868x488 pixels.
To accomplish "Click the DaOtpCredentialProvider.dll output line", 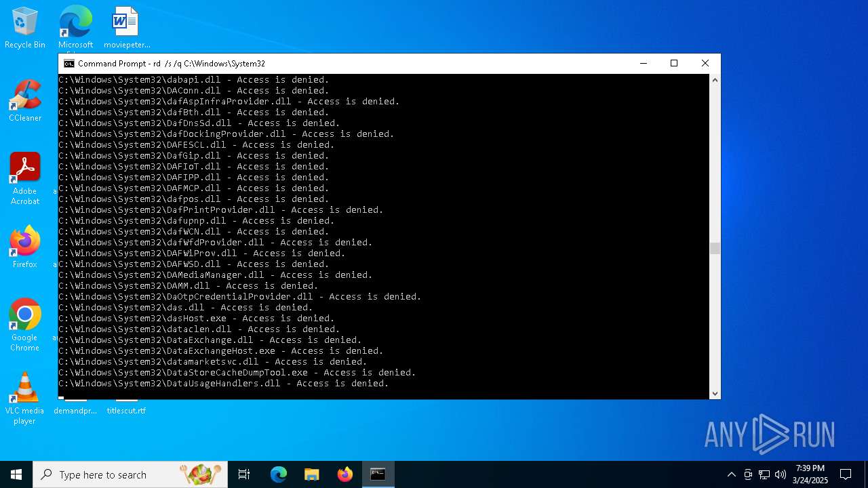I will (x=240, y=297).
